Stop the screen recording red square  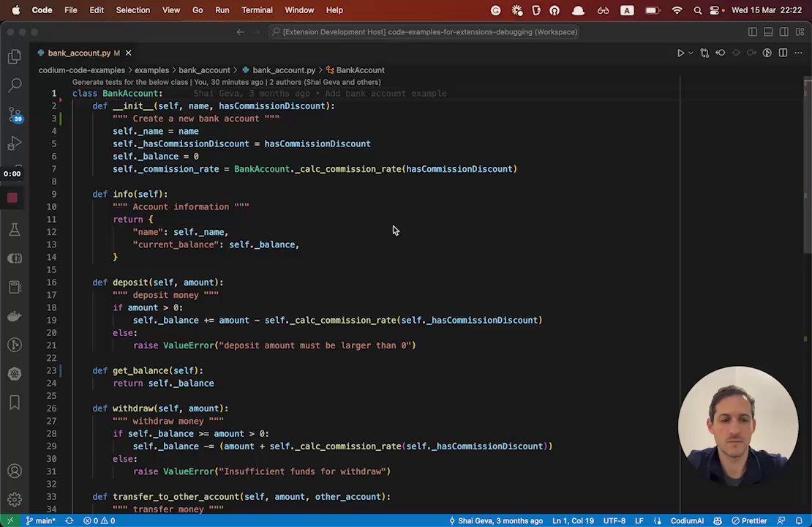(12, 198)
